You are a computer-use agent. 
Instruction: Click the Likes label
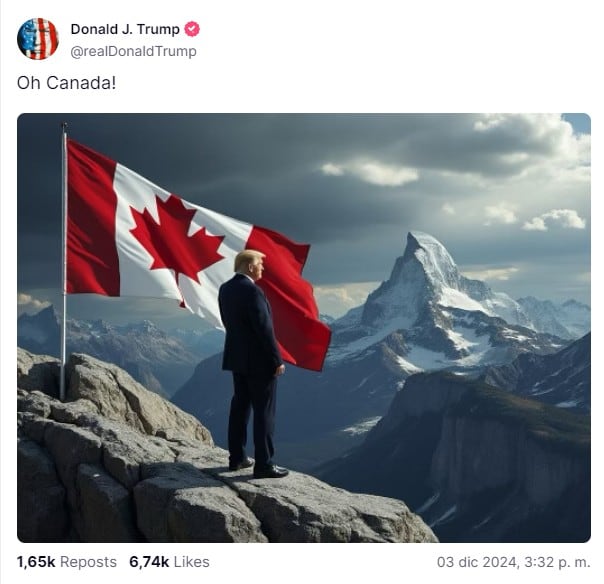pyautogui.click(x=191, y=562)
